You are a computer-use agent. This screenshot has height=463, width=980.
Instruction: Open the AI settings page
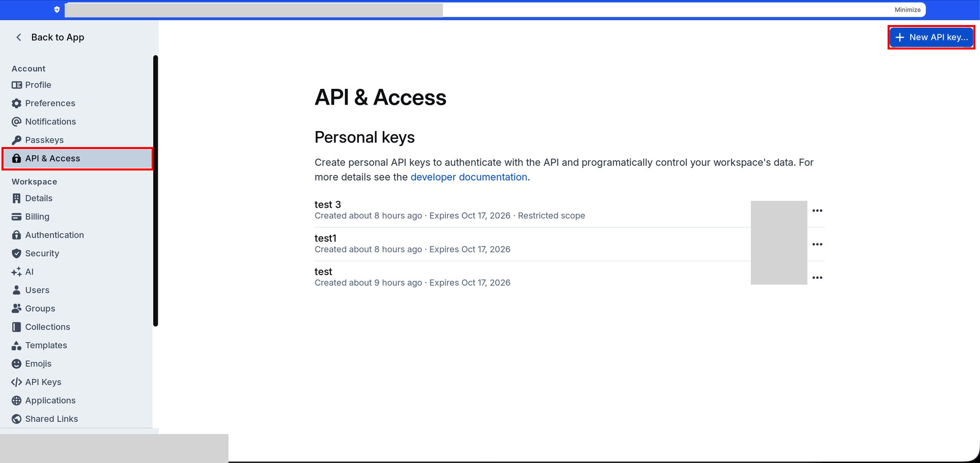[x=77, y=272]
